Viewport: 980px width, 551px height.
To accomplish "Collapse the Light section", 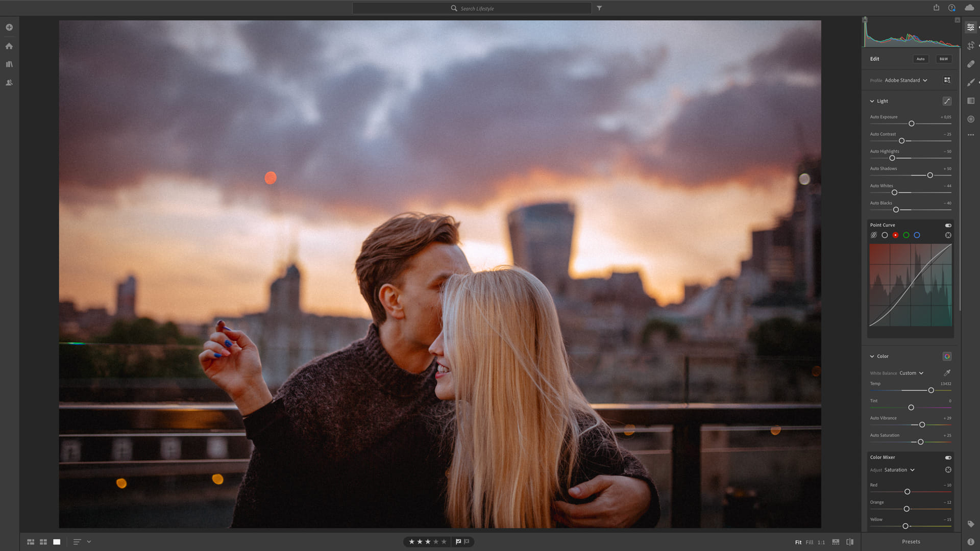I will click(x=872, y=101).
